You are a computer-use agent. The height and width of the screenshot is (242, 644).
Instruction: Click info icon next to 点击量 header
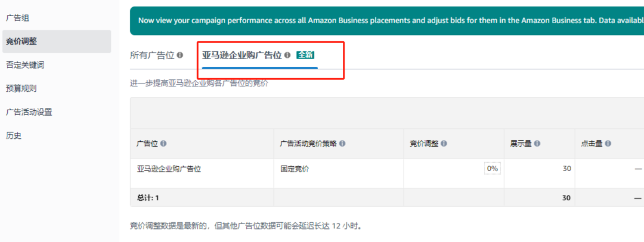(x=609, y=144)
